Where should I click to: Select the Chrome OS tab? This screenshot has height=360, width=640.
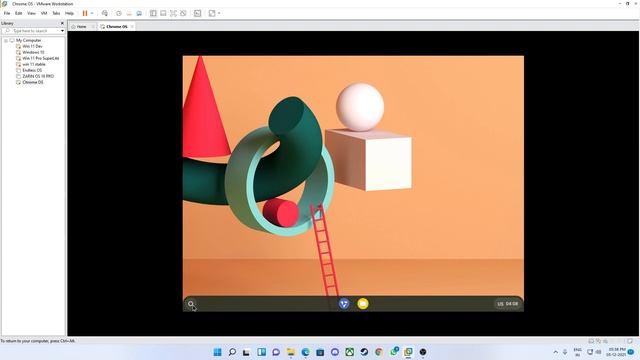[x=116, y=27]
